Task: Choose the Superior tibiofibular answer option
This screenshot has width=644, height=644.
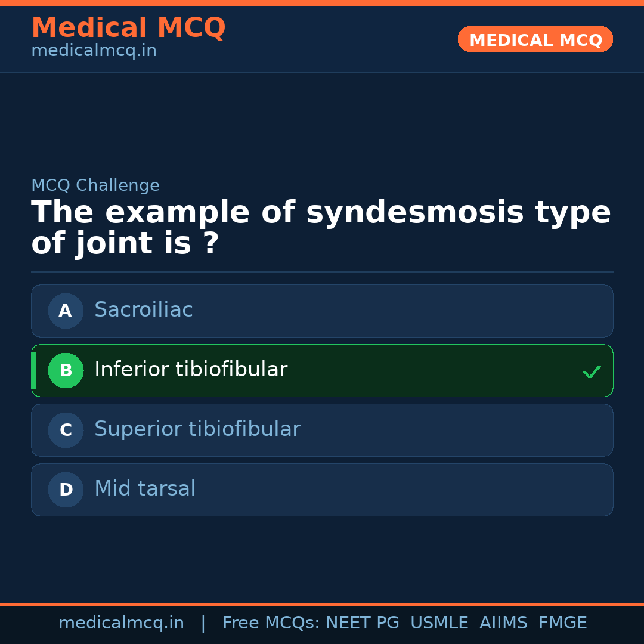Action: (322, 430)
